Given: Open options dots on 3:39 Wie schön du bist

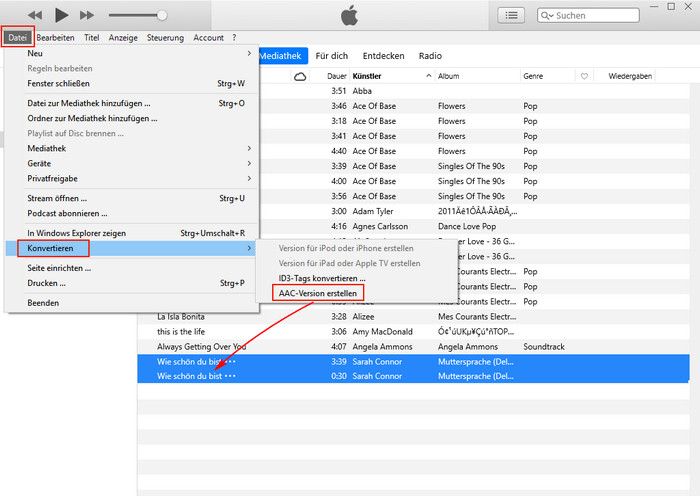Looking at the screenshot, I should tap(230, 362).
